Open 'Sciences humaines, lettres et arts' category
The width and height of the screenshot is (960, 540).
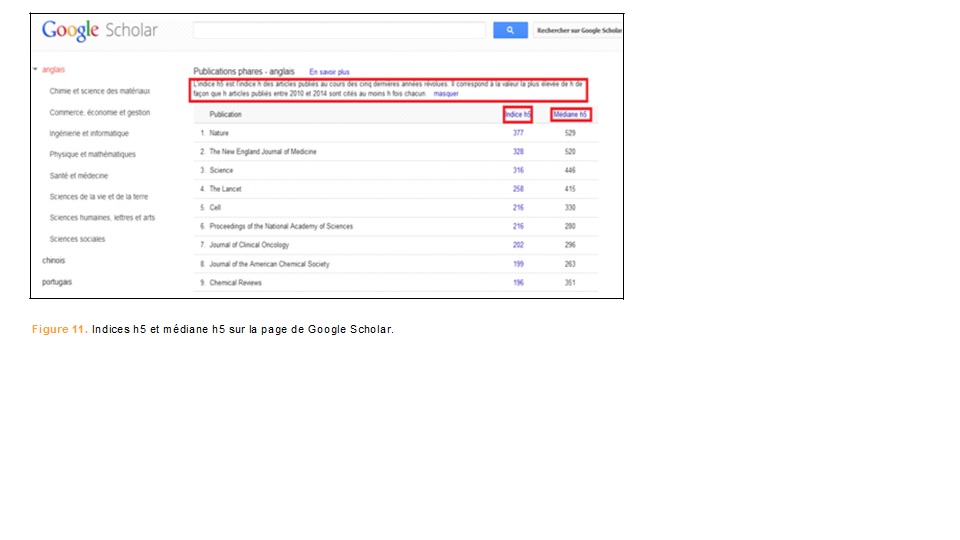click(x=102, y=217)
